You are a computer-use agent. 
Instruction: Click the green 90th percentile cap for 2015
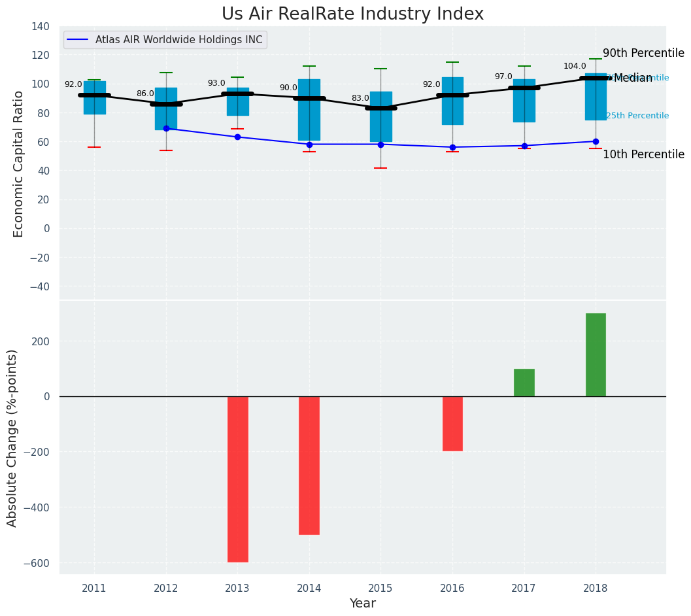coord(380,69)
